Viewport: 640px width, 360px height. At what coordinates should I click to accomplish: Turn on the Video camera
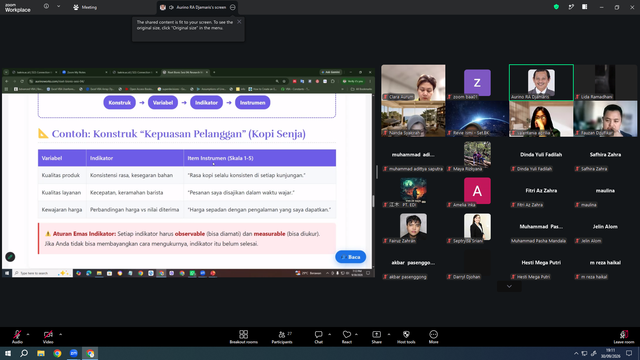48,337
